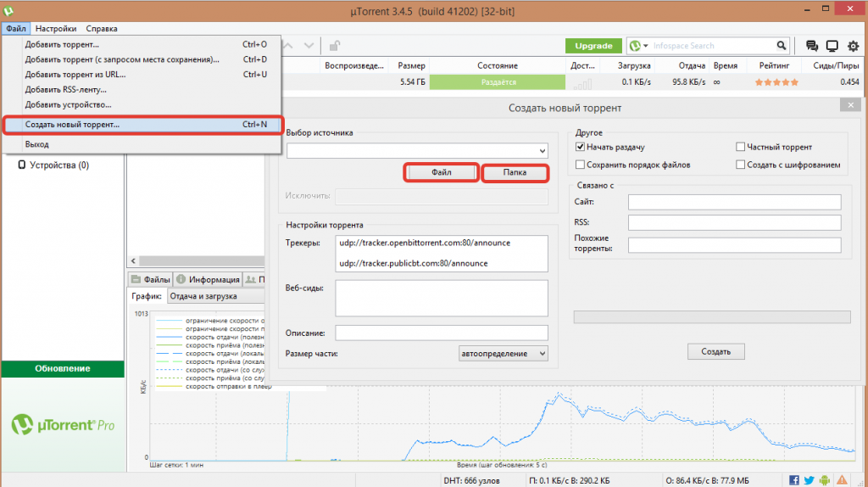Open the Справка menu
The image size is (868, 487).
coord(102,28)
